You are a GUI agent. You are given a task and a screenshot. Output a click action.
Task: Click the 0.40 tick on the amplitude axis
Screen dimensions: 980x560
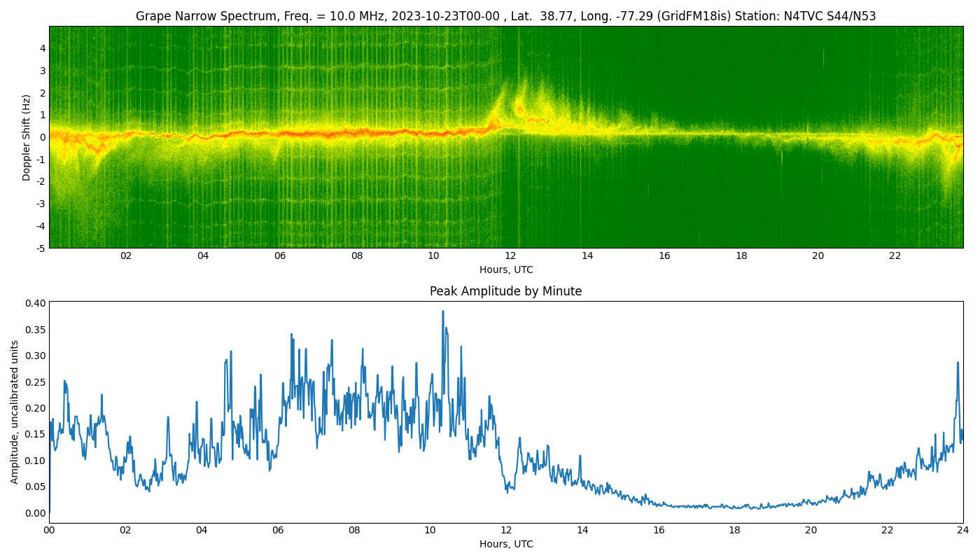(x=34, y=302)
